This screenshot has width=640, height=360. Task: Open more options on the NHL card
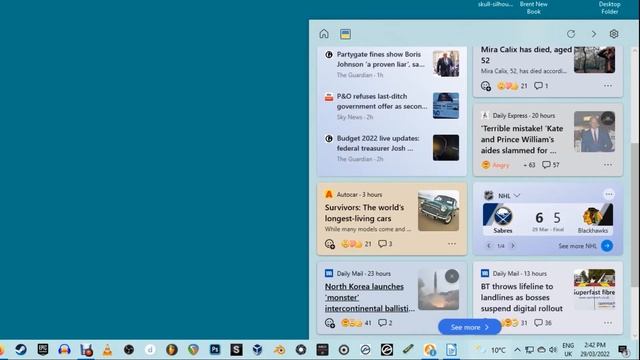609,194
